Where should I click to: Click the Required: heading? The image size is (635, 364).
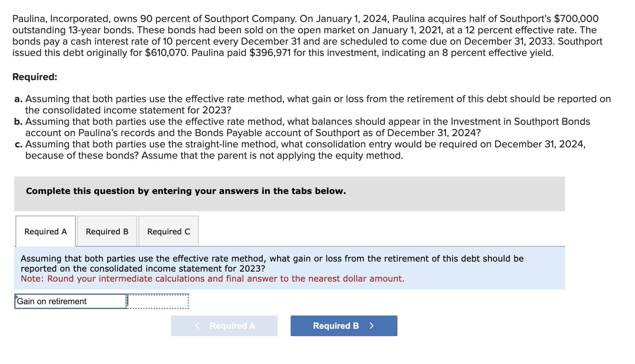(34, 77)
